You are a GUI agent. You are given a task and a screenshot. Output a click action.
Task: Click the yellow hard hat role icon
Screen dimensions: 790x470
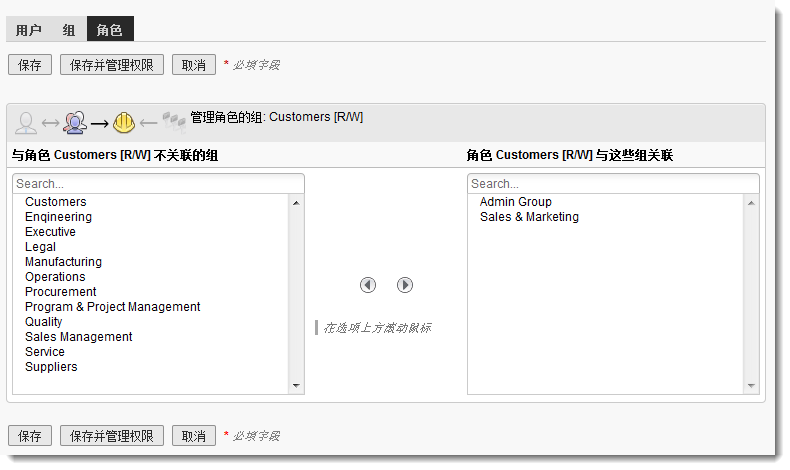[124, 122]
